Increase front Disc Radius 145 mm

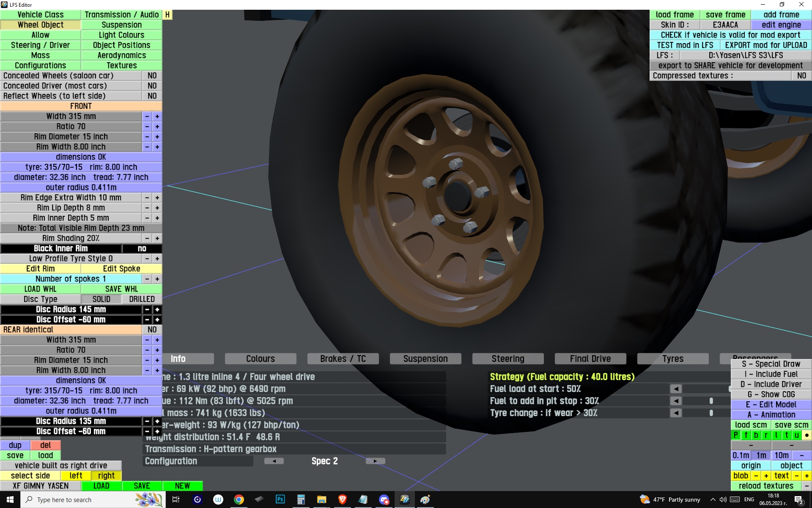coord(157,309)
